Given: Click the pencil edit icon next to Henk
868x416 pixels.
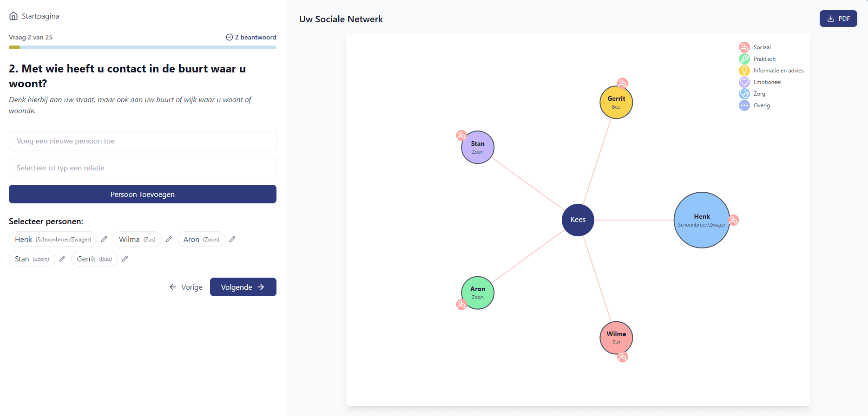Looking at the screenshot, I should coord(104,239).
